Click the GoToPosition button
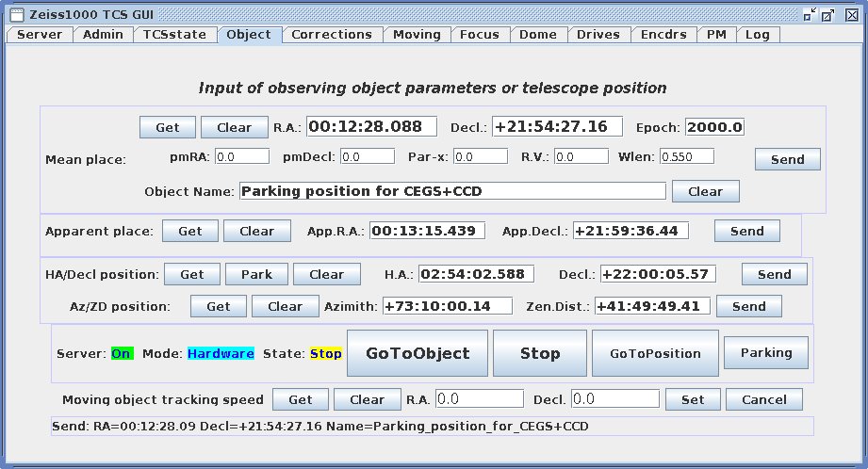Image resolution: width=868 pixels, height=469 pixels. 655,353
